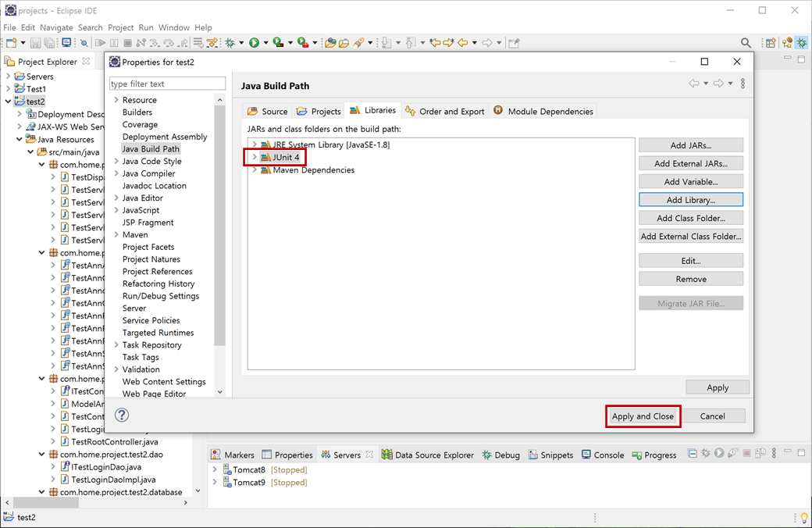812x528 pixels.
Task: Click the dialog forward arrow icon
Action: [x=718, y=84]
